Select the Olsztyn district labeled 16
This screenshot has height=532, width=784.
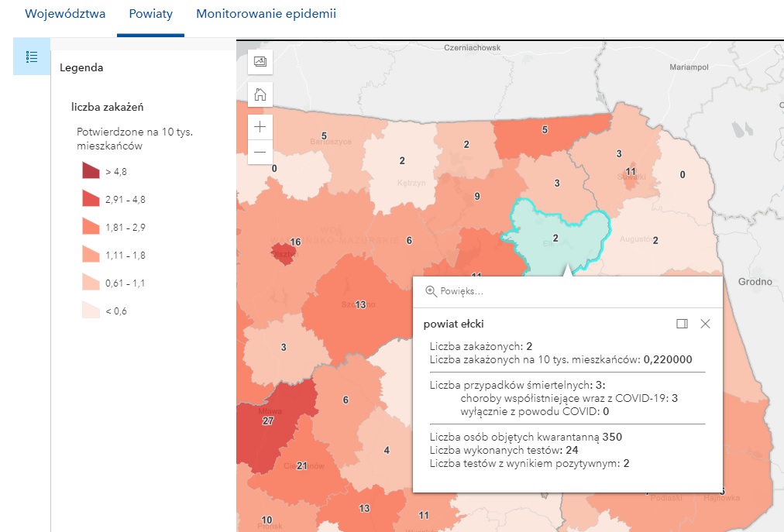coord(284,254)
